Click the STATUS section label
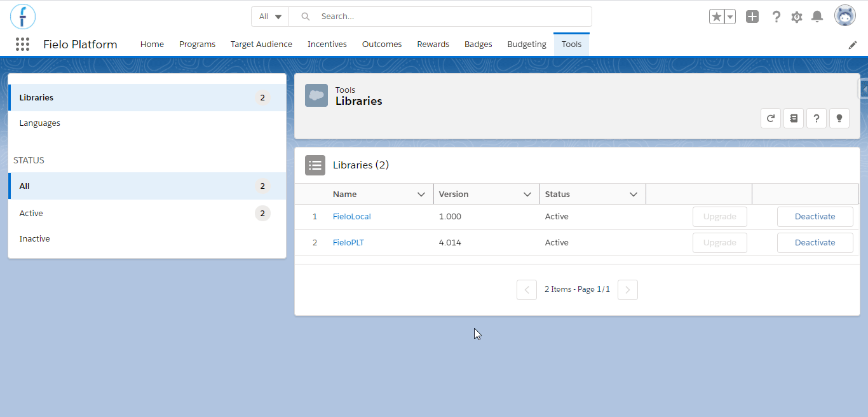Screen dimensions: 868x417 point(29,160)
